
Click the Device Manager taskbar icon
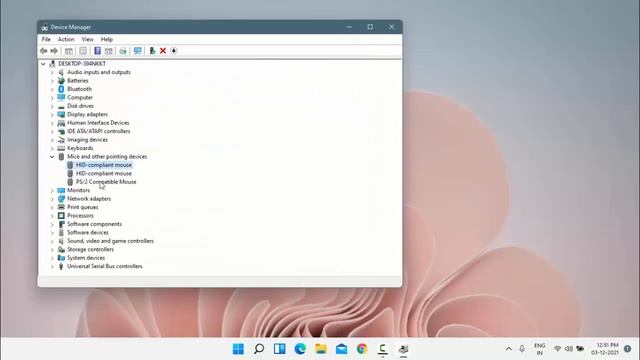(403, 349)
